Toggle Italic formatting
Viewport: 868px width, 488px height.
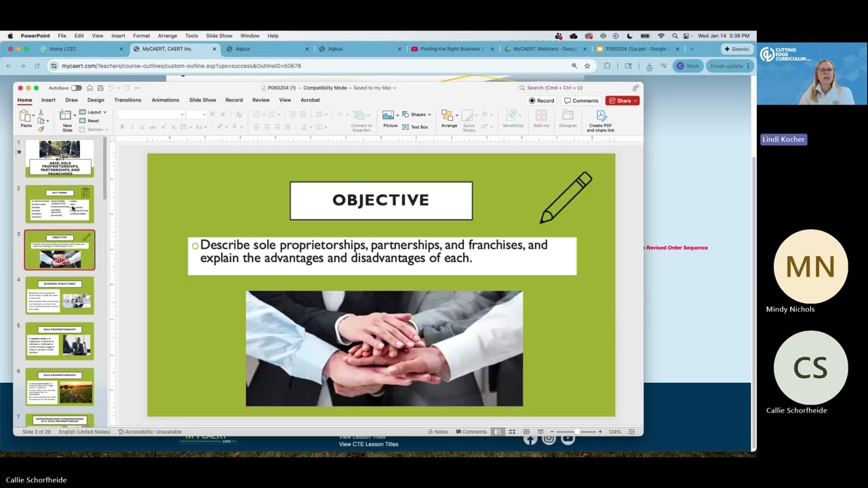coord(132,127)
